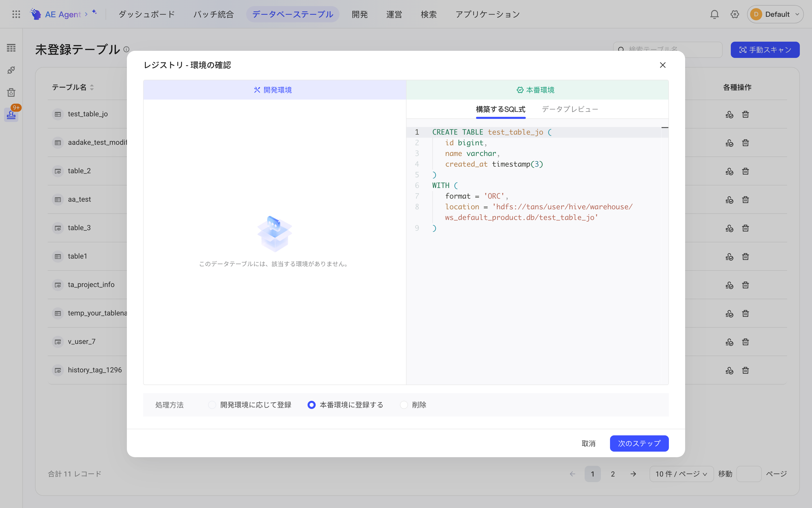Delete the test_table_jo row with trash icon
The height and width of the screenshot is (508, 812).
coord(746,114)
